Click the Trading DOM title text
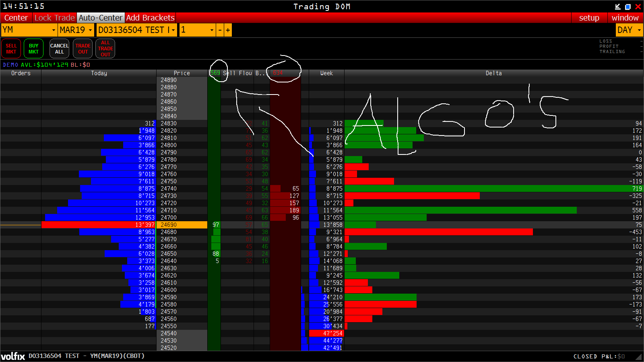 322,6
